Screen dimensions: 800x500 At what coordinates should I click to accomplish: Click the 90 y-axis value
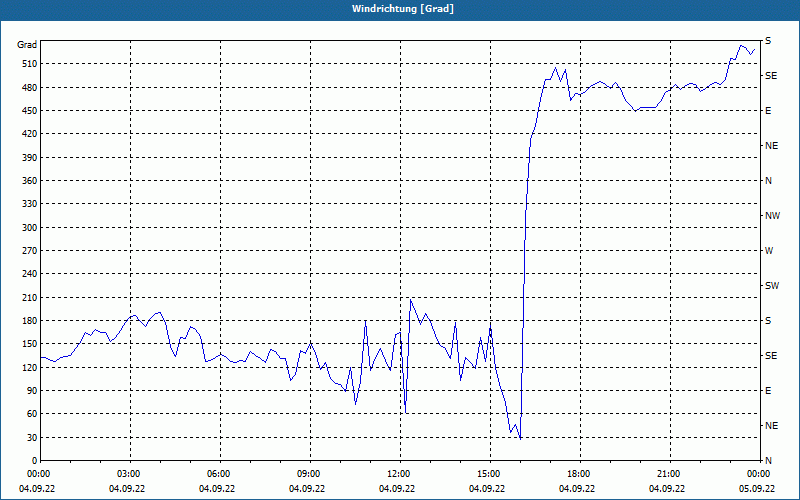(x=32, y=391)
